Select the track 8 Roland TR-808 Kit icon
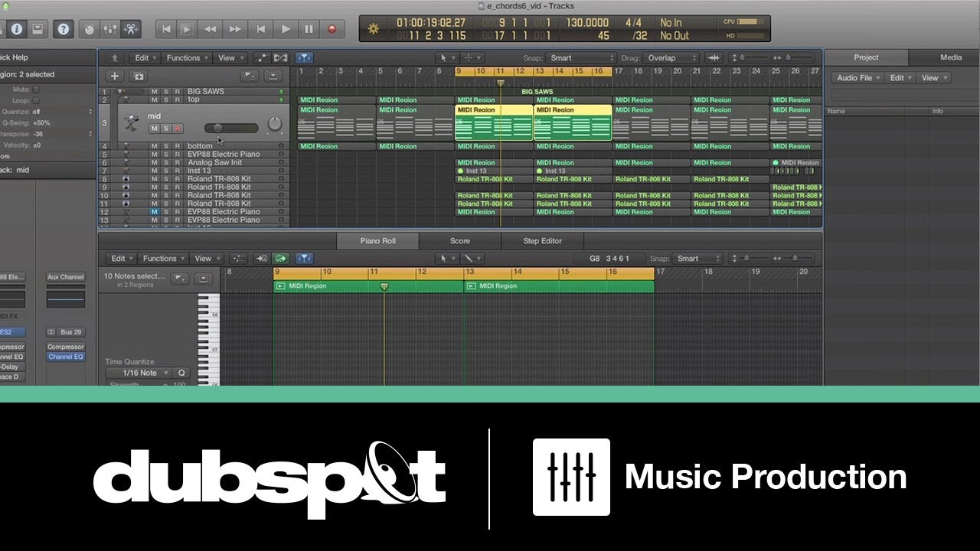The width and height of the screenshot is (980, 551). (x=126, y=179)
